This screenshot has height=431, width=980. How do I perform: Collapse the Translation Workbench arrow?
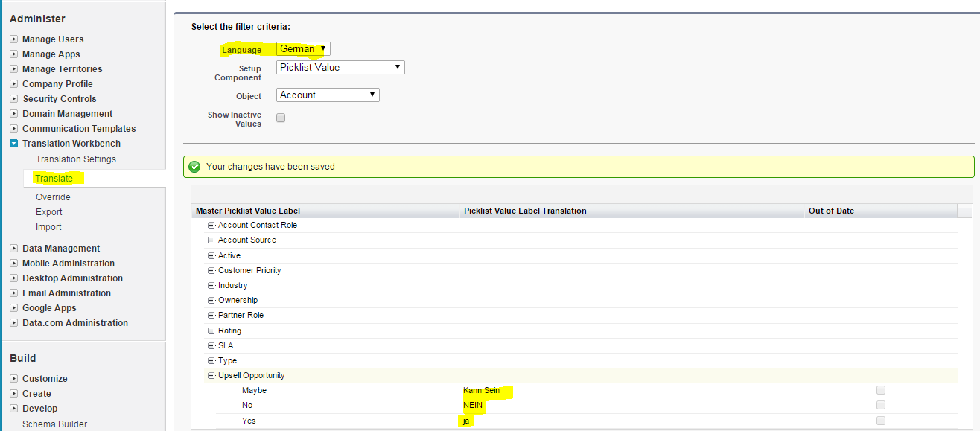(14, 144)
